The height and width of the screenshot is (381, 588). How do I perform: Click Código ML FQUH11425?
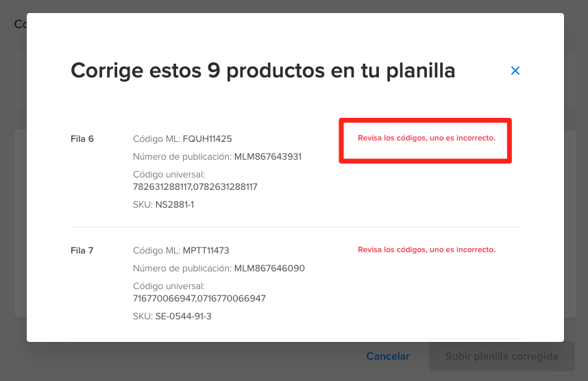click(x=182, y=138)
